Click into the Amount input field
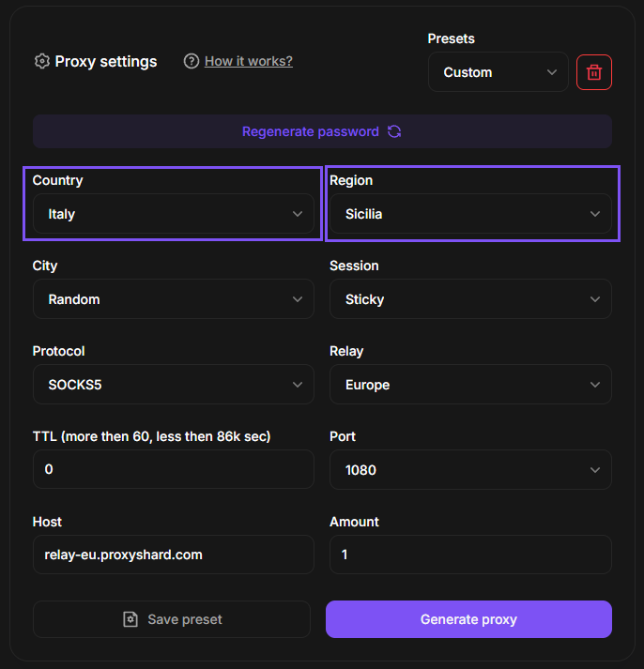644x669 pixels. (x=470, y=555)
